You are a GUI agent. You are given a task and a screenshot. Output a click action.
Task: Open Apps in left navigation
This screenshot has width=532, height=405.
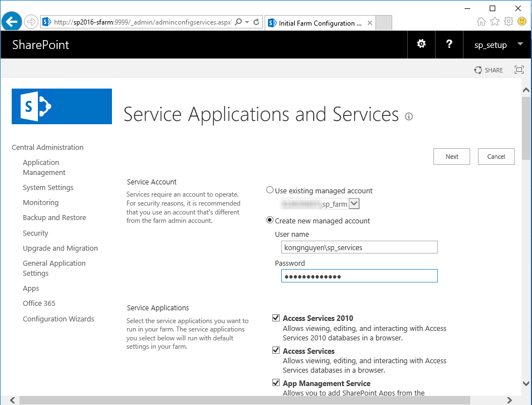coord(31,289)
